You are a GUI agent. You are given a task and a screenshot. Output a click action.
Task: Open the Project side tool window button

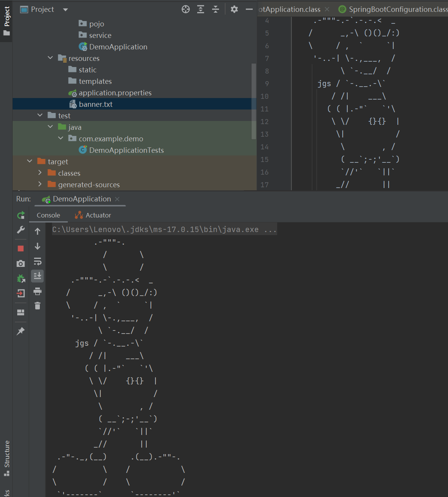tap(7, 21)
